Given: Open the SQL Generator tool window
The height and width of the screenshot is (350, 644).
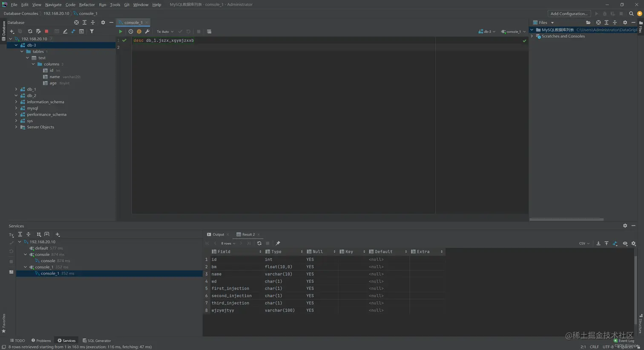Looking at the screenshot, I should (97, 341).
